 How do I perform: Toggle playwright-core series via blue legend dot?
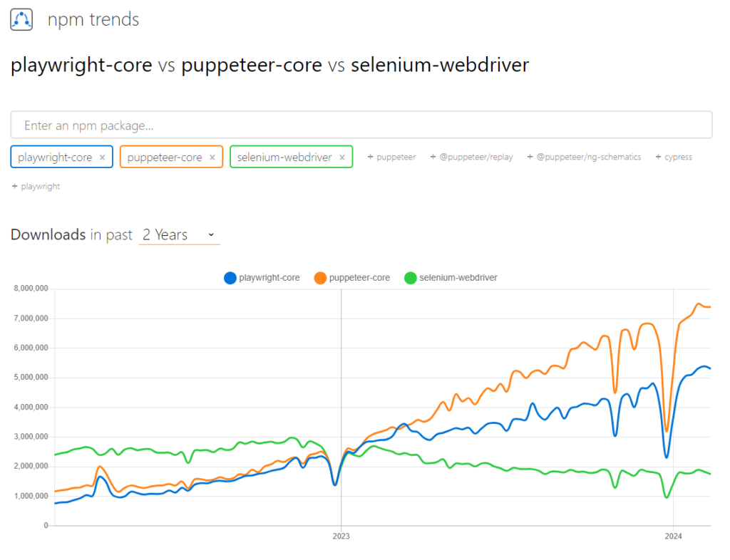[230, 278]
